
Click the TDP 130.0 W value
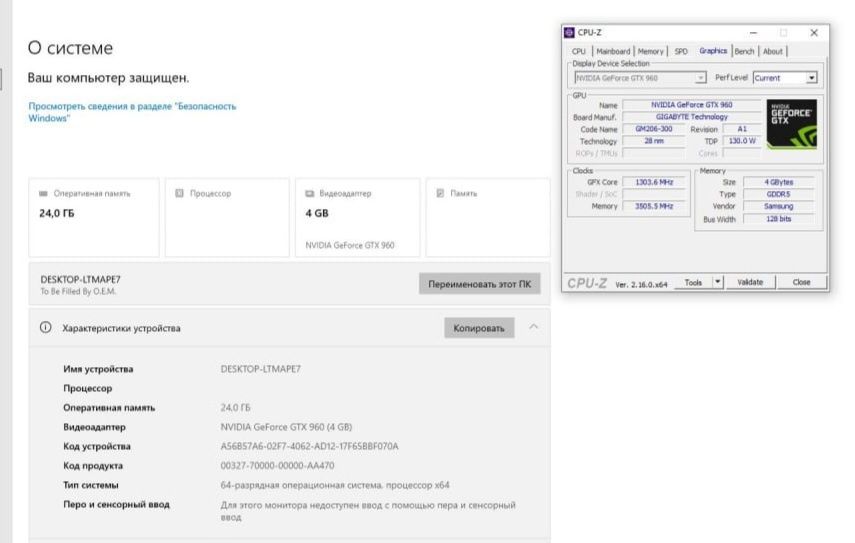coord(742,141)
